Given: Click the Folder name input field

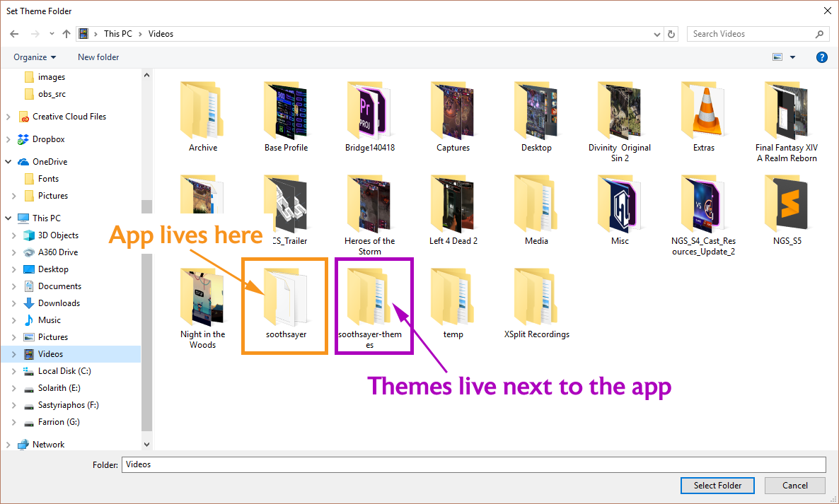Looking at the screenshot, I should [473, 464].
